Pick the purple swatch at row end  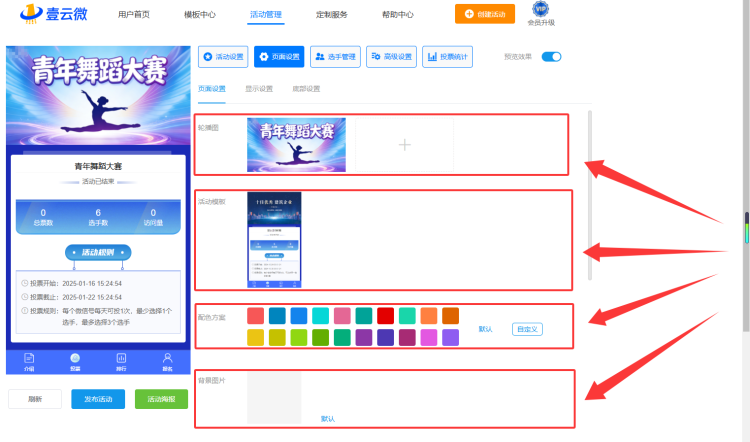(450, 337)
